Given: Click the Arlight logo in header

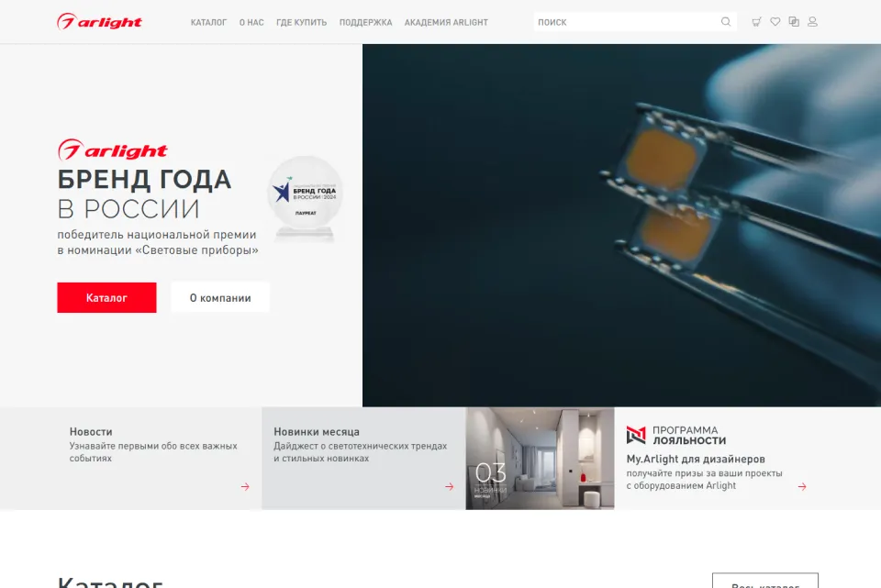Looking at the screenshot, I should pyautogui.click(x=99, y=21).
